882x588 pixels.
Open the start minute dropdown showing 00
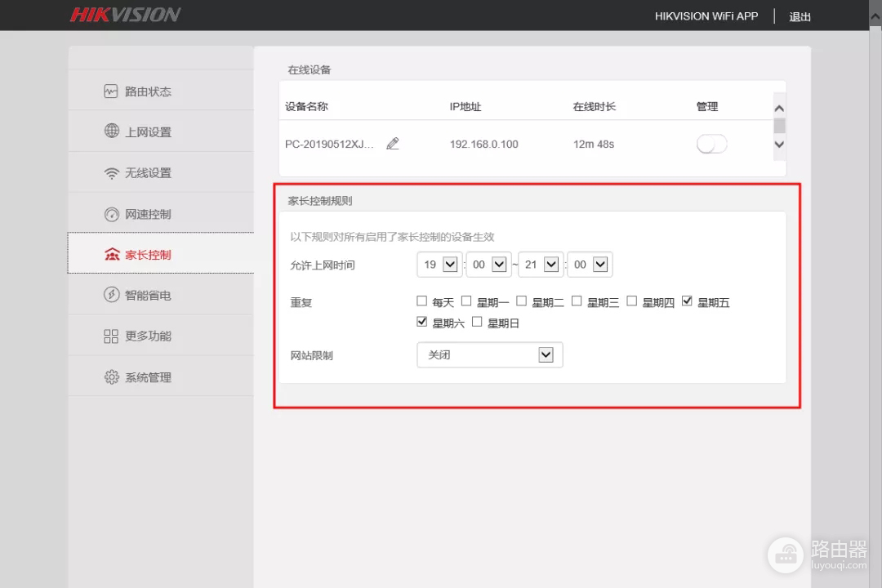coord(488,264)
